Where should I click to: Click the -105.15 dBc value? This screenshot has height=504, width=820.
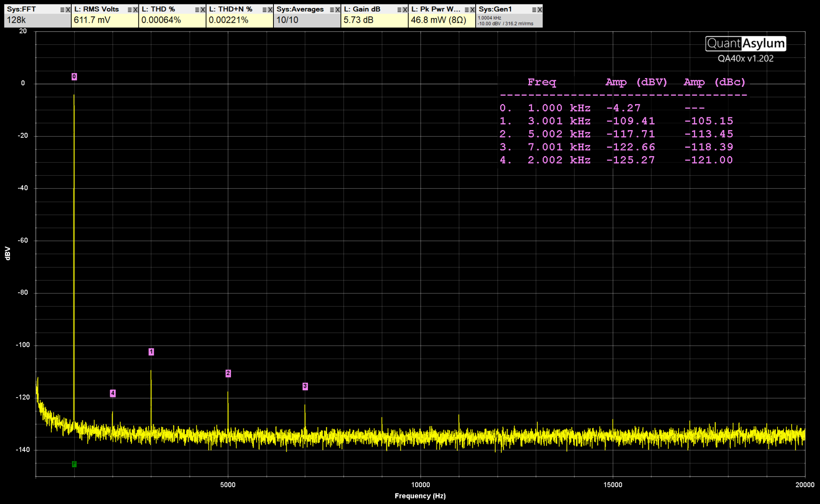pyautogui.click(x=709, y=121)
